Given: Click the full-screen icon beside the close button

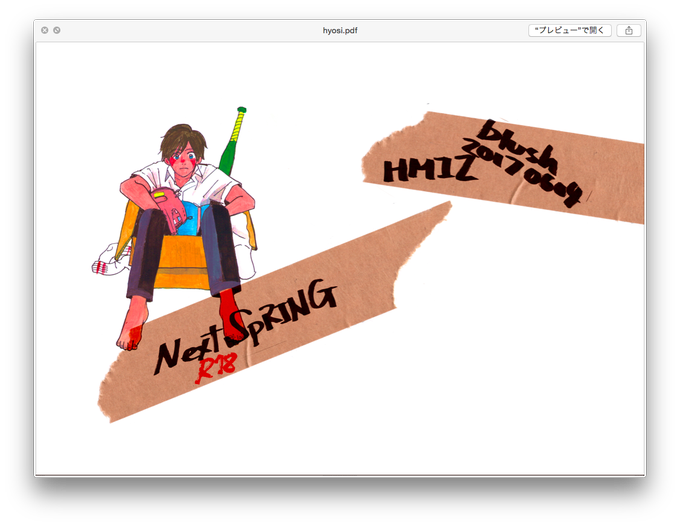Looking at the screenshot, I should [57, 30].
